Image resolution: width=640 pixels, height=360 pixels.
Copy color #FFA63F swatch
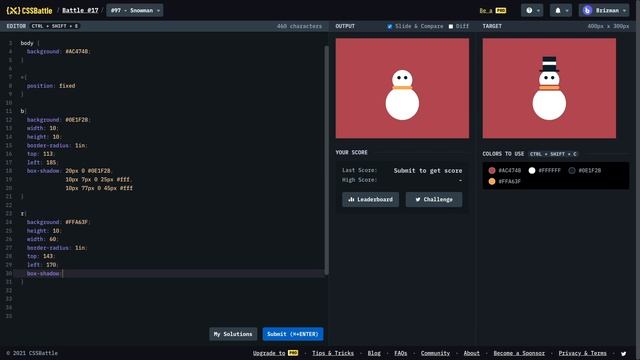(x=492, y=181)
